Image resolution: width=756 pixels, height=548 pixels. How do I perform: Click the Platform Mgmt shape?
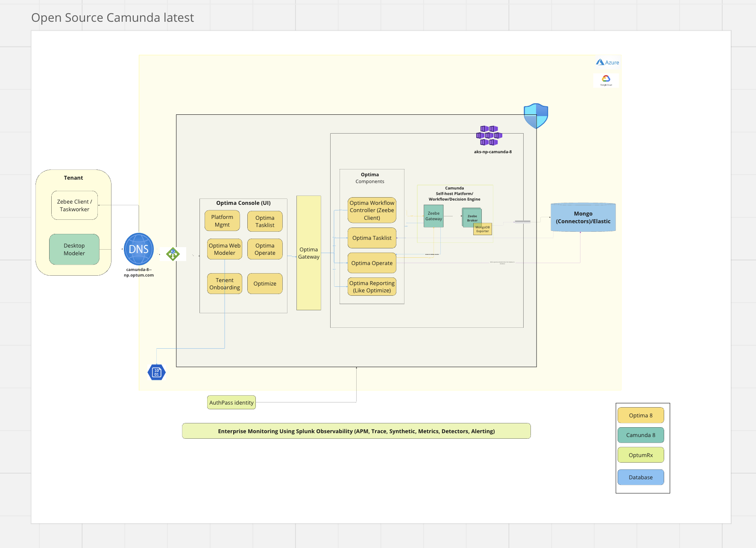pyautogui.click(x=222, y=221)
